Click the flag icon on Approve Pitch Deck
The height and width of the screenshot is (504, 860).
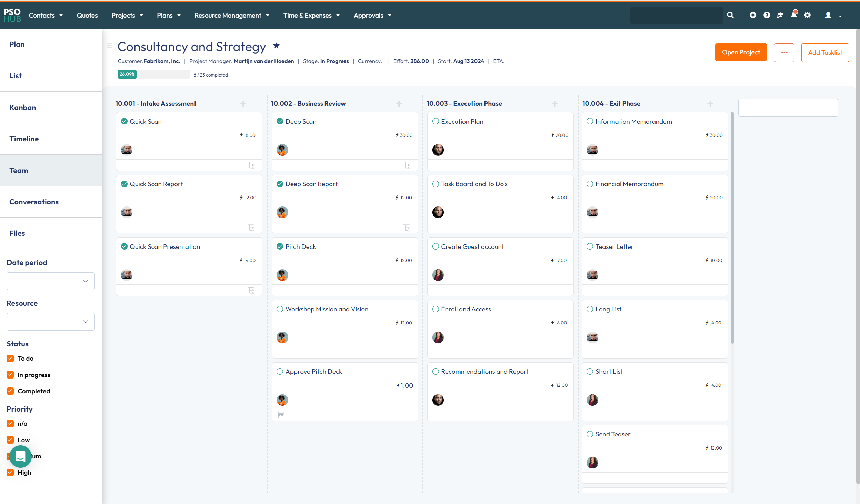[281, 415]
